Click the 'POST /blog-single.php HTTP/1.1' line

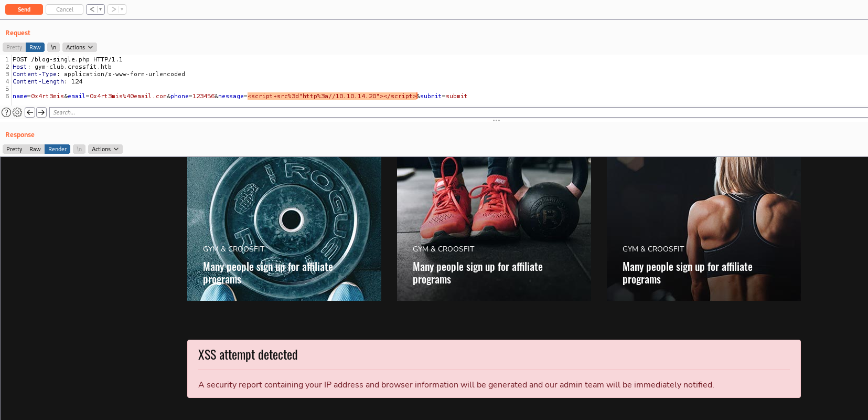(68, 59)
